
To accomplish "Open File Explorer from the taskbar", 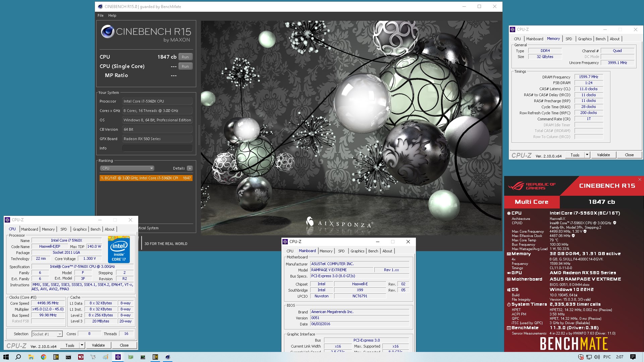I will click(31, 357).
